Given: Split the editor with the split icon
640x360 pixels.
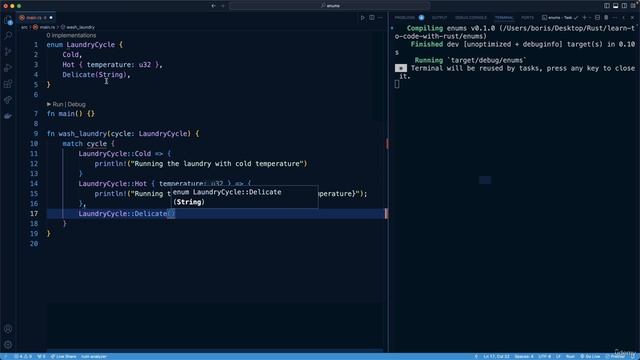Looking at the screenshot, I should click(x=372, y=18).
